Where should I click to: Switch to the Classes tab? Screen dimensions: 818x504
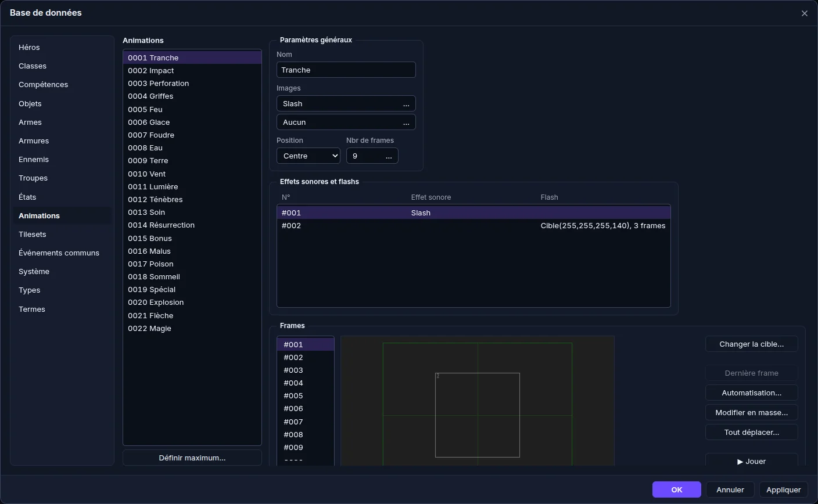pyautogui.click(x=62, y=66)
